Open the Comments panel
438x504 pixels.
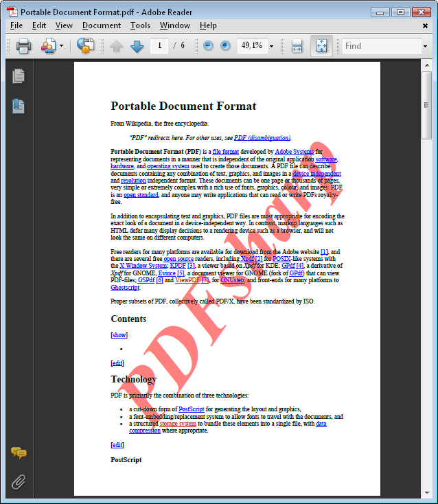pos(19,453)
